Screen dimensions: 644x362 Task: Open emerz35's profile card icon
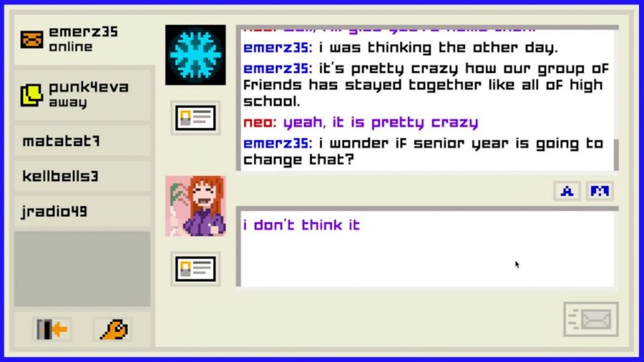tap(195, 118)
